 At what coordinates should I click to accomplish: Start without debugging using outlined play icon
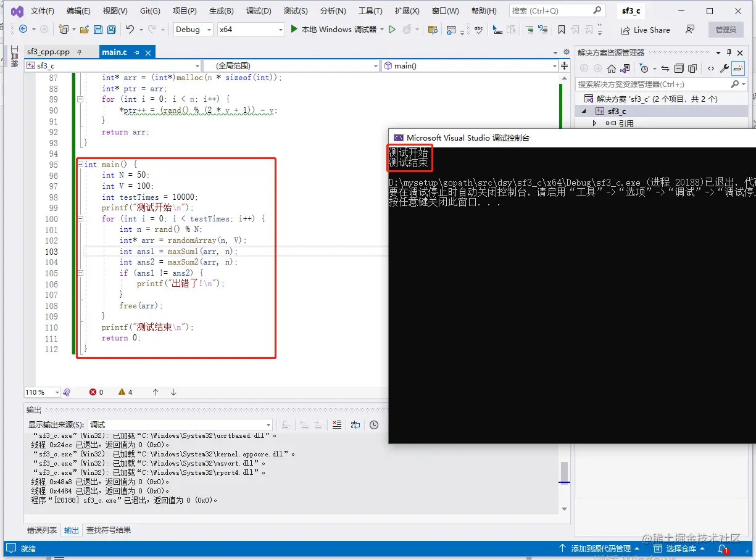point(392,29)
